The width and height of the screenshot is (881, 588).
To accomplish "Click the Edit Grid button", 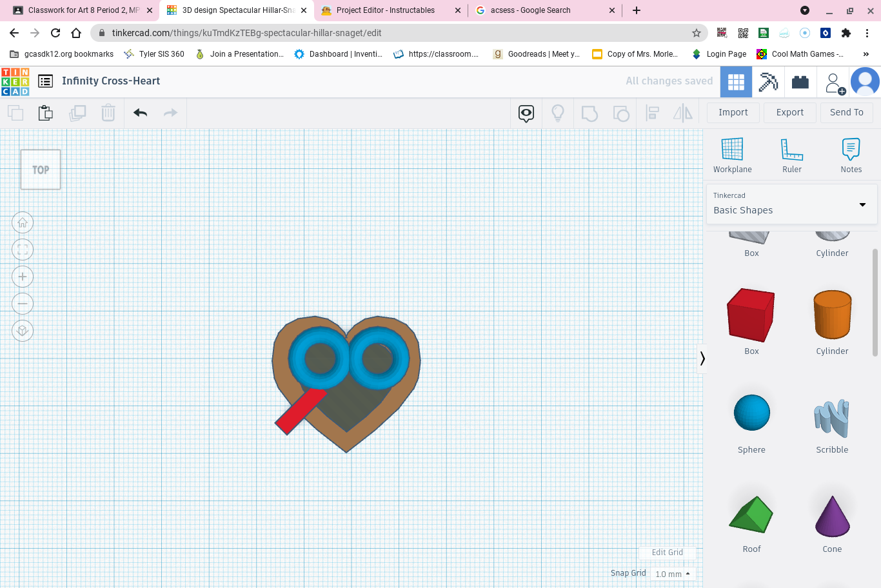I will coord(668,553).
